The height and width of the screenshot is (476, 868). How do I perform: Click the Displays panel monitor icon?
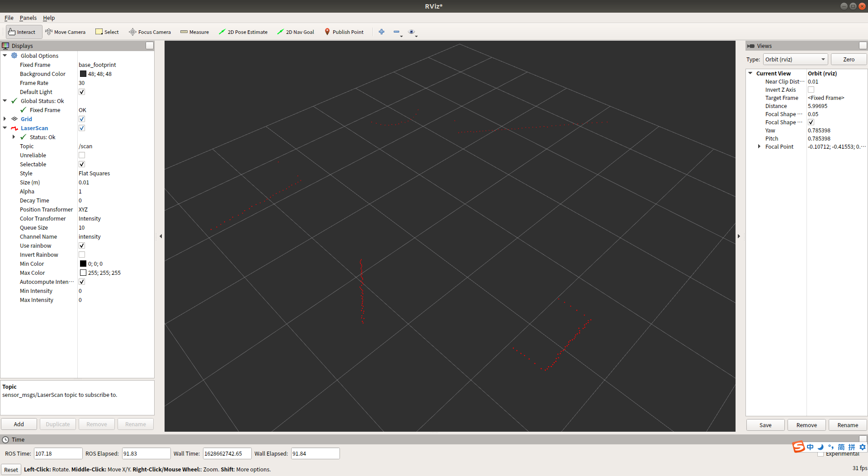[5, 46]
